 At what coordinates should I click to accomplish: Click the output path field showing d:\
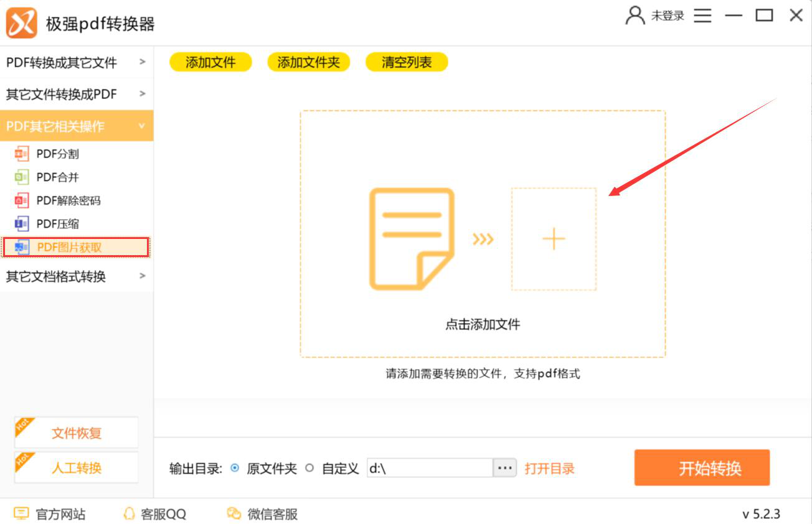430,468
